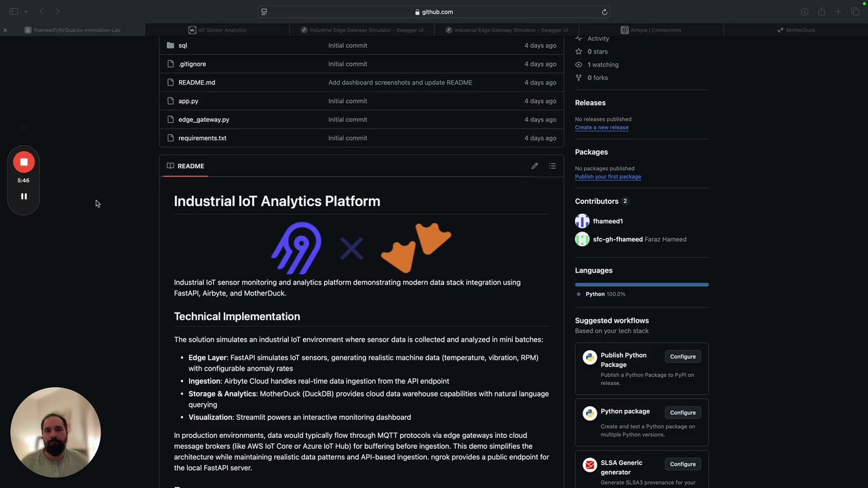868x488 pixels.
Task: Switch to the first Industrial Edge Gateway Simulator tab
Action: 362,30
